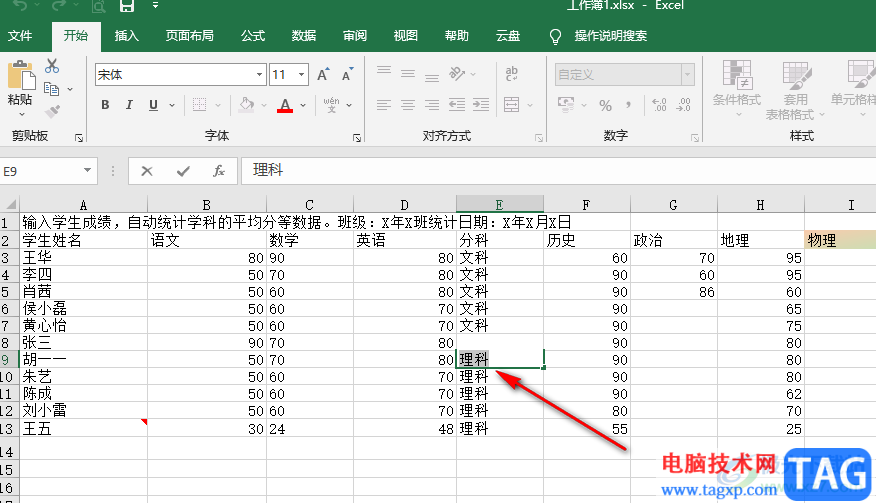Viewport: 876px width, 503px height.
Task: Increase font size with large A
Action: pyautogui.click(x=323, y=74)
